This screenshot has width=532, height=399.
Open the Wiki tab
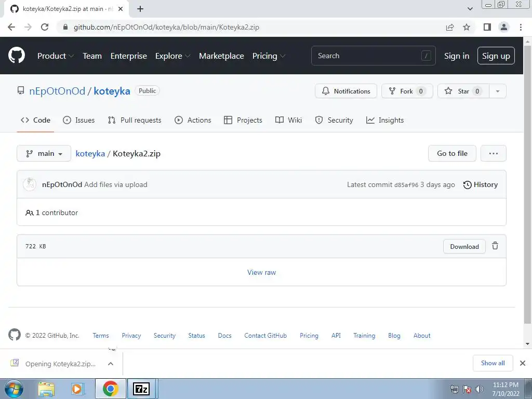pyautogui.click(x=288, y=120)
